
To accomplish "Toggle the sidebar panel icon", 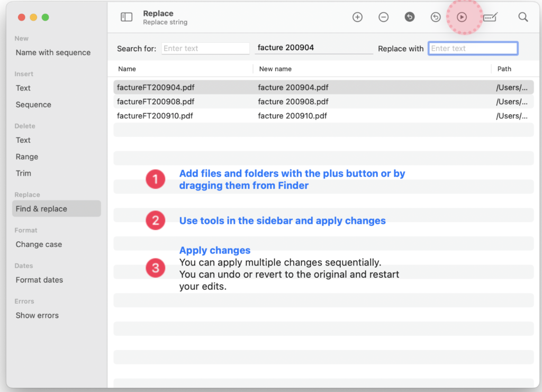I will pyautogui.click(x=127, y=17).
